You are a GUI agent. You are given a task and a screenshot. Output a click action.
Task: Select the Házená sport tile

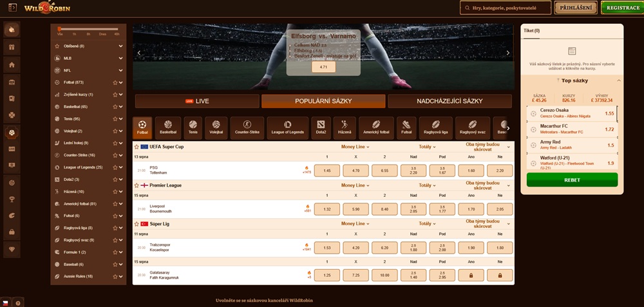345,127
